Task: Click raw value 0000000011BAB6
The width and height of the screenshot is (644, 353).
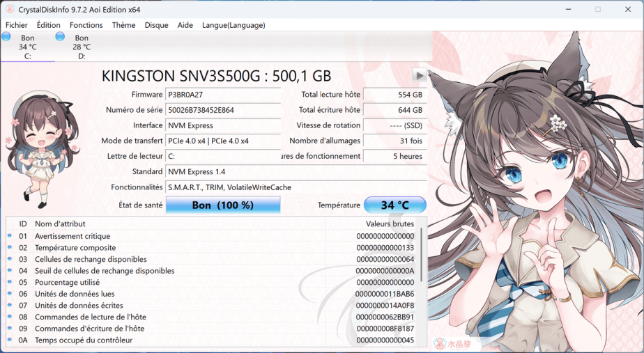Action: click(385, 294)
